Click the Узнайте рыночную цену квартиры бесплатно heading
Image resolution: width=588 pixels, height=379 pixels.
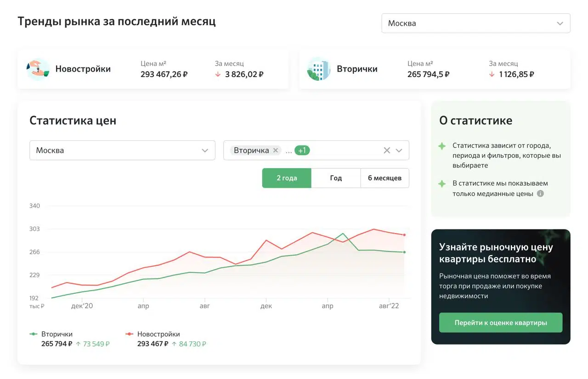(x=496, y=253)
